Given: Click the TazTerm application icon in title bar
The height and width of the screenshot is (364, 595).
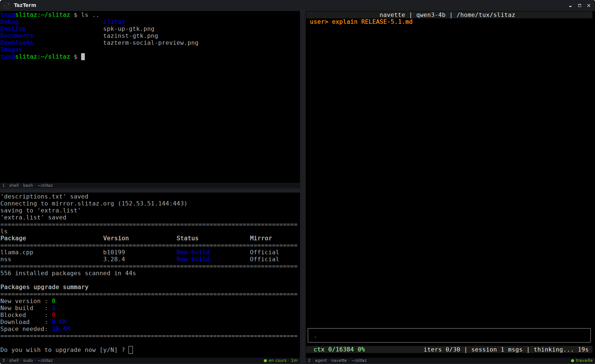Looking at the screenshot, I should click(x=6, y=5).
